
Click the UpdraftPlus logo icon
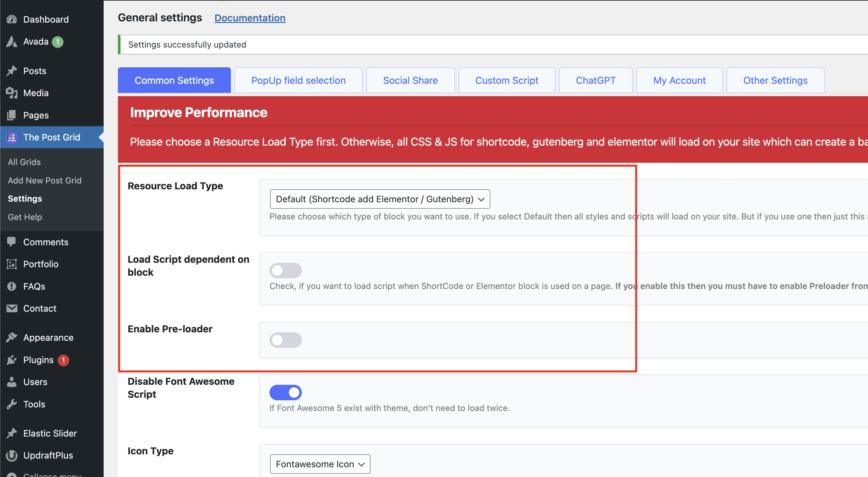(12, 455)
